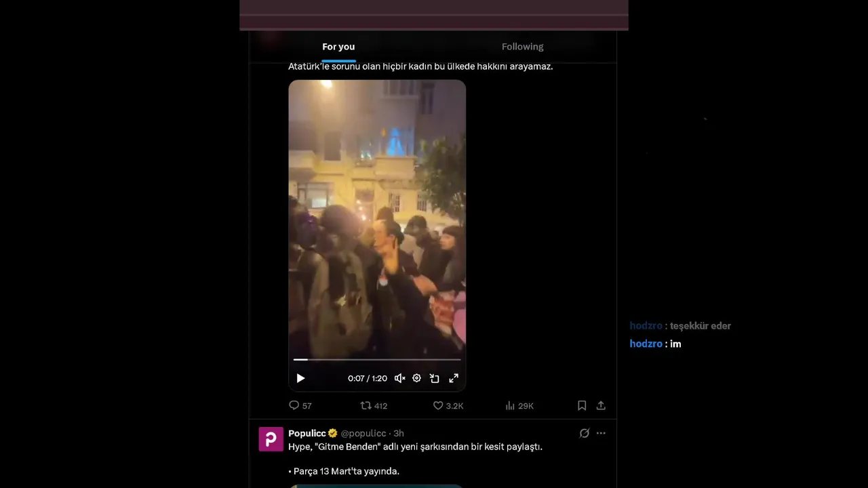The image size is (868, 488).
Task: Open video settings gear
Action: pyautogui.click(x=417, y=378)
